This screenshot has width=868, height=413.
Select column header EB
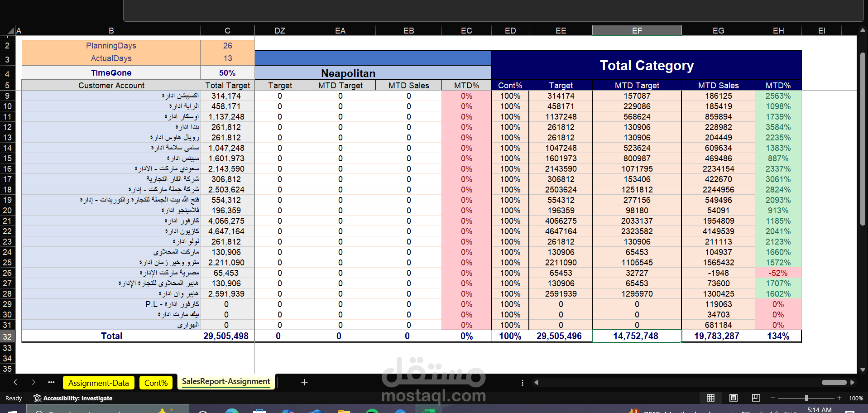[x=408, y=31]
